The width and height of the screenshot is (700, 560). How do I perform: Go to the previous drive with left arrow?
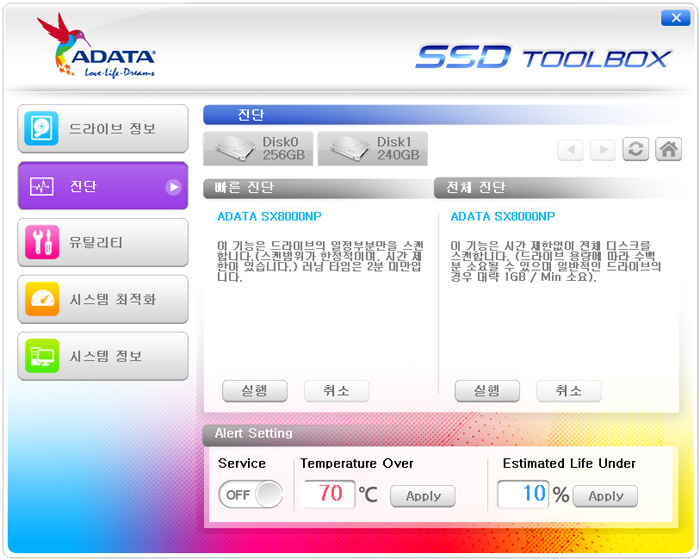tap(571, 150)
